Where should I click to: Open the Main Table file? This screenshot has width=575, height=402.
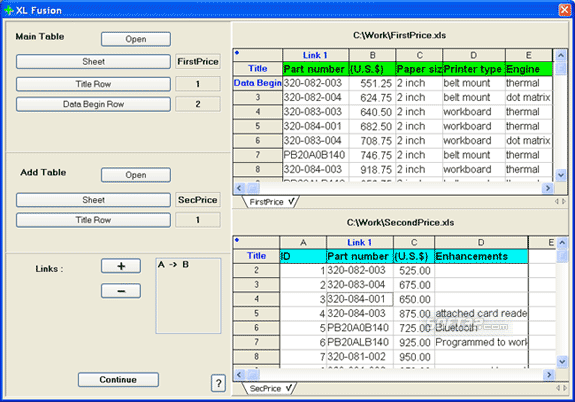pos(136,39)
